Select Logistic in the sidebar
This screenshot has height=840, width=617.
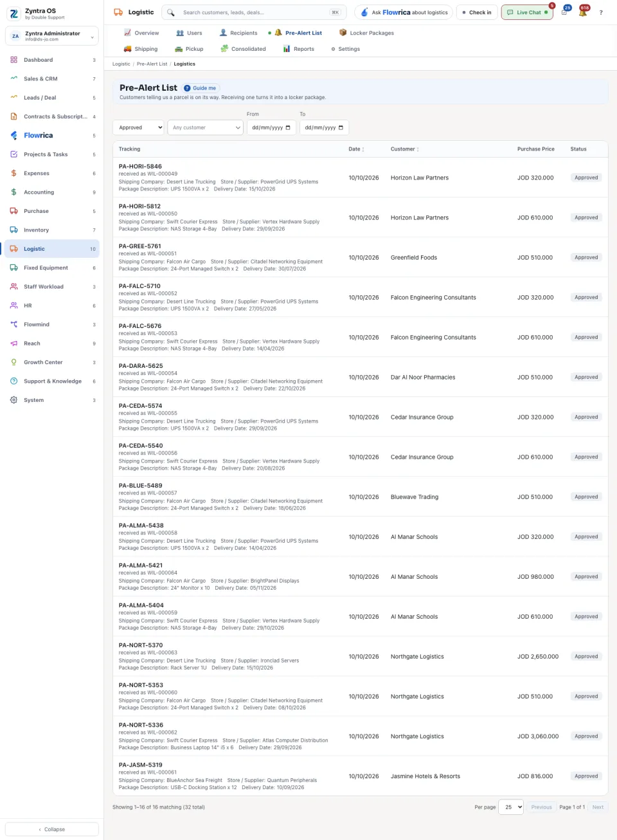click(52, 249)
